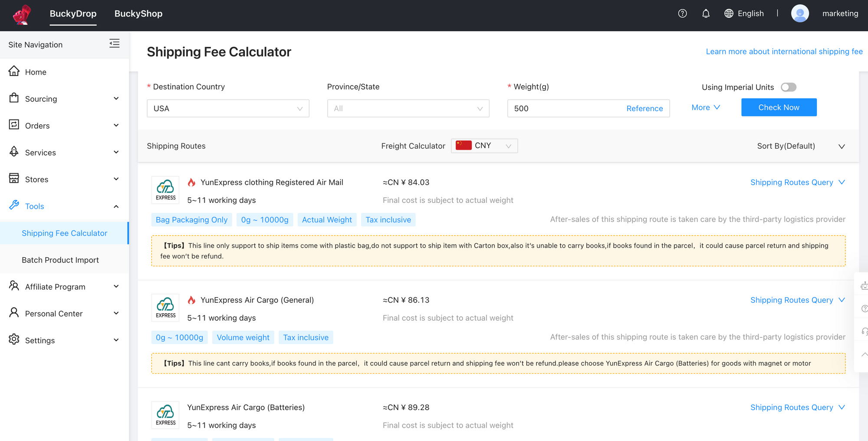Image resolution: width=868 pixels, height=441 pixels.
Task: Click the Home house icon
Action: [14, 71]
